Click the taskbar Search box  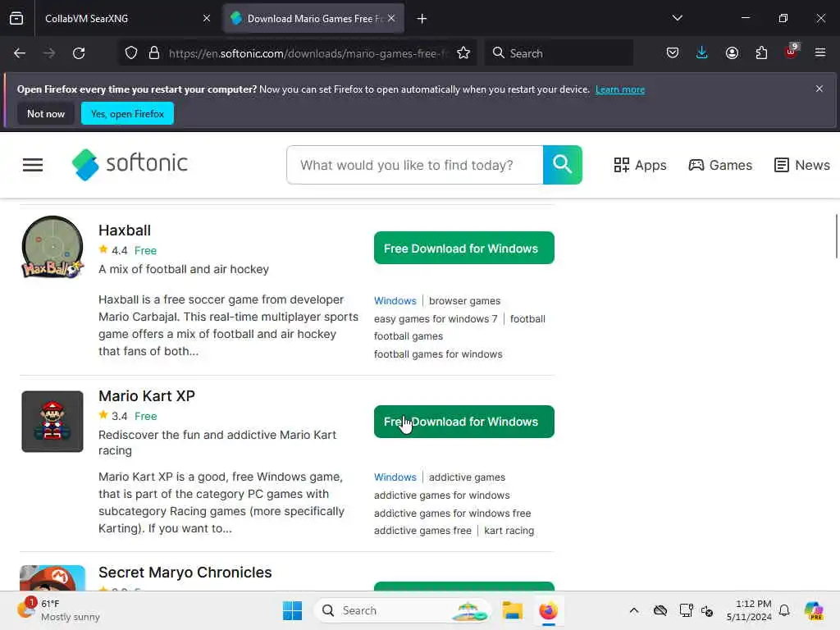[x=403, y=610]
